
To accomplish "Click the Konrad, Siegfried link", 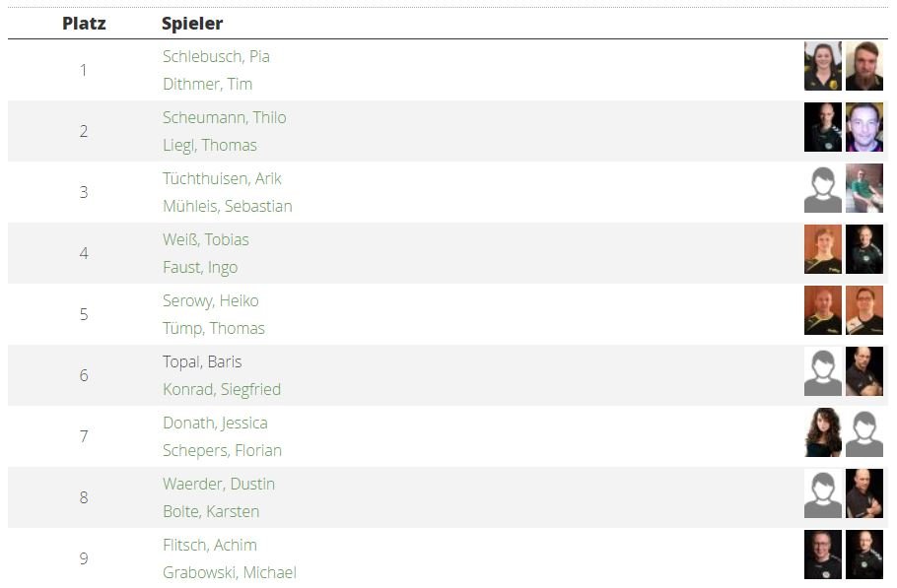I will [x=221, y=389].
